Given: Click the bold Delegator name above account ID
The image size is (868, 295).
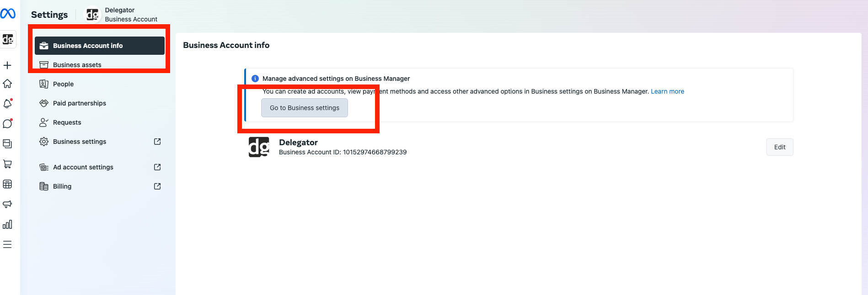Looking at the screenshot, I should click(298, 142).
